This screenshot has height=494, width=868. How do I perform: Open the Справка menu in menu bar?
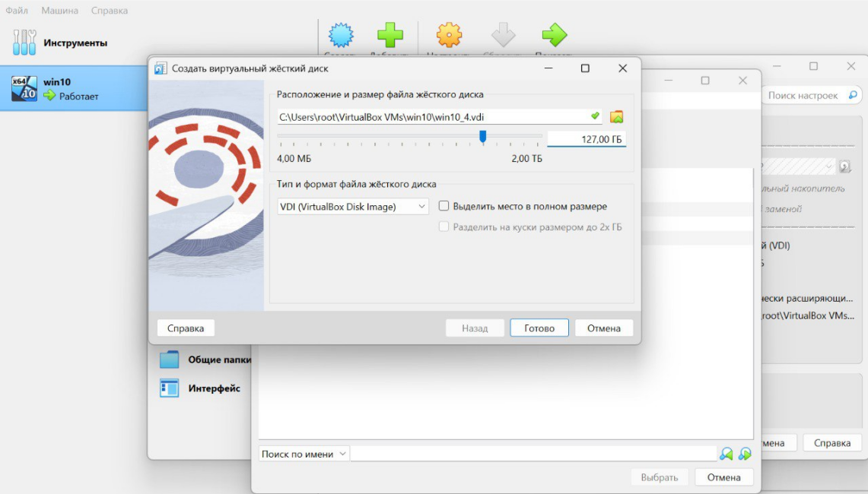[x=110, y=11]
